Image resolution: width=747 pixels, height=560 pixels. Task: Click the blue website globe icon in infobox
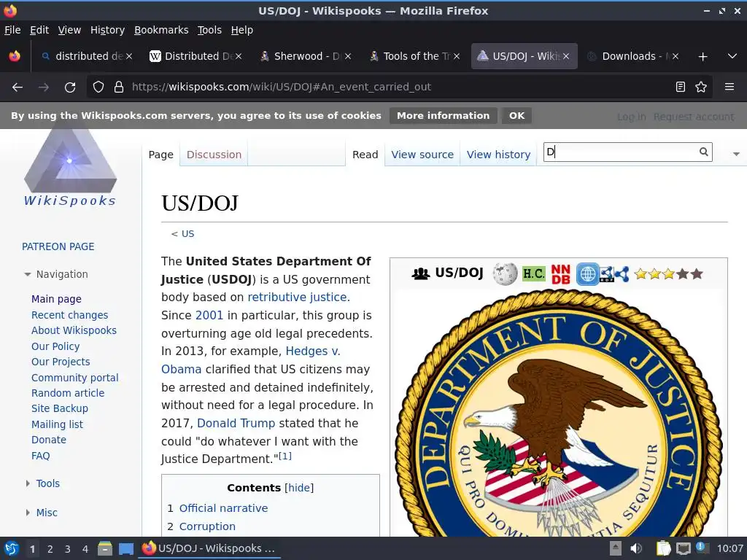[x=587, y=274]
